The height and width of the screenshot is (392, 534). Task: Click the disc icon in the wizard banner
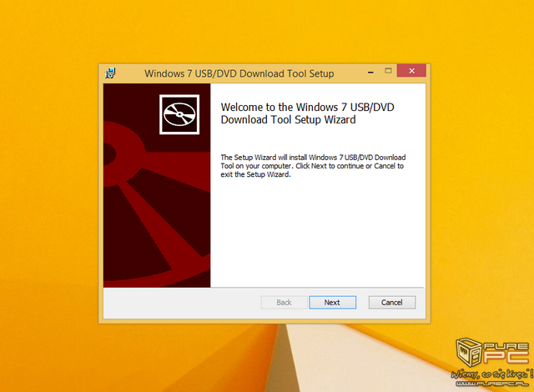pyautogui.click(x=179, y=114)
